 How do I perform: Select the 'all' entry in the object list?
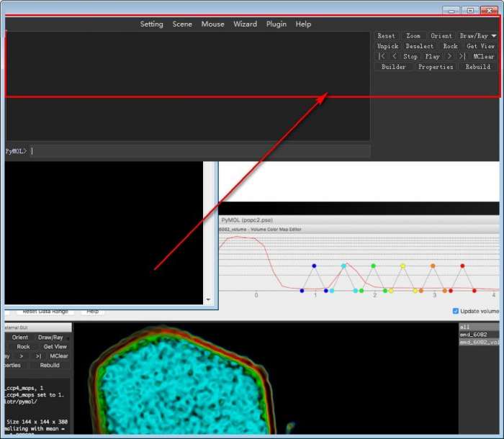pyautogui.click(x=464, y=327)
